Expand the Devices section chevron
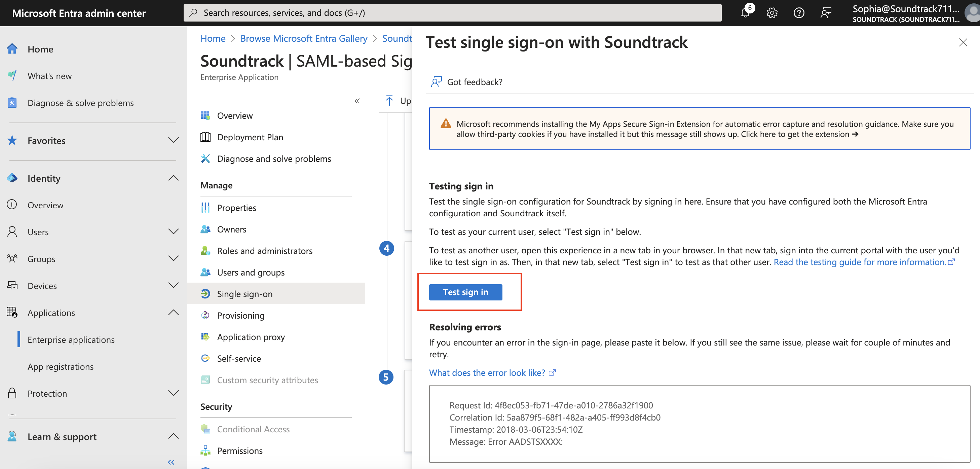 [x=174, y=285]
